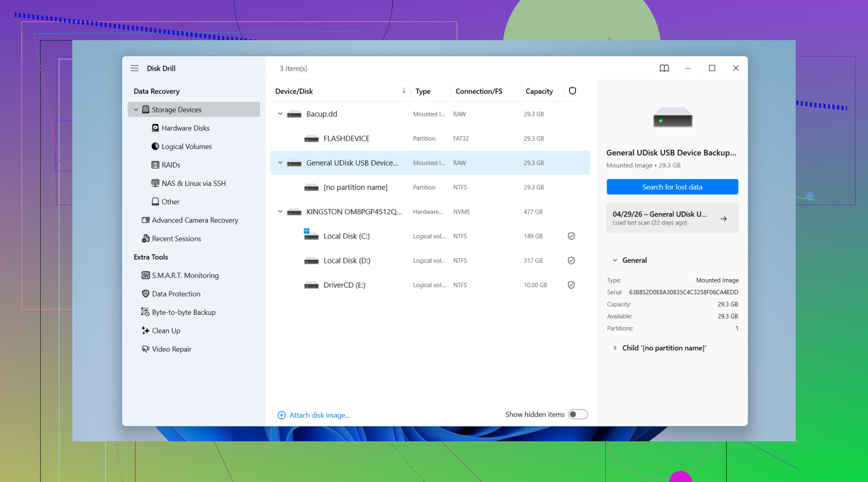Sort by Type column header
868x482 pixels.
tap(423, 91)
